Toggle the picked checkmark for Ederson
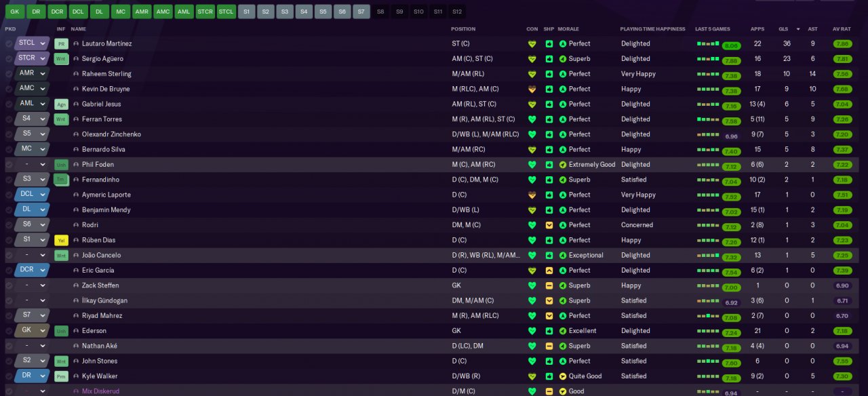Viewport: 868px width, 396px height. 9,331
